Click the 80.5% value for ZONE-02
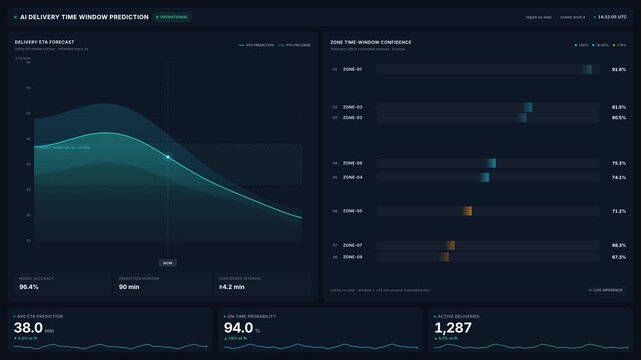641x360 pixels. 619,118
